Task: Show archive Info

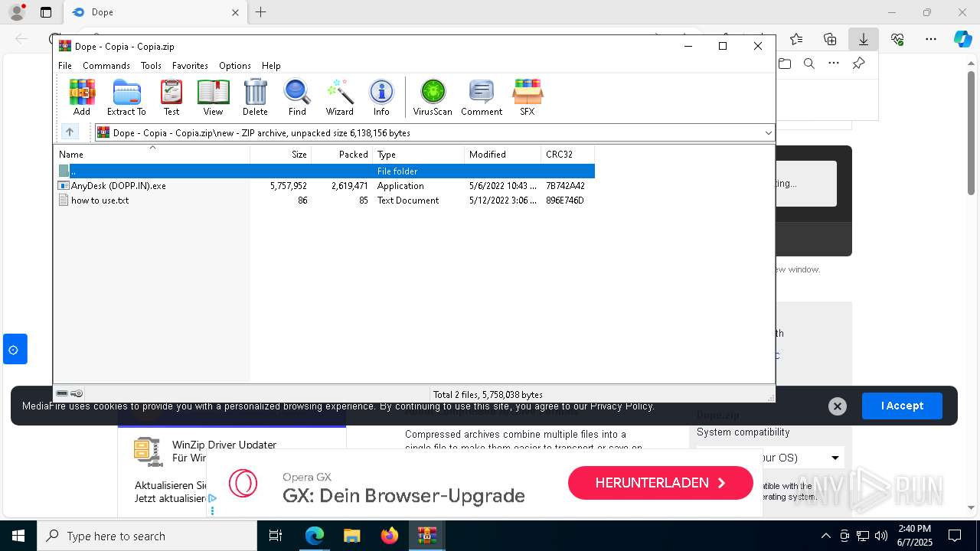Action: tap(381, 97)
